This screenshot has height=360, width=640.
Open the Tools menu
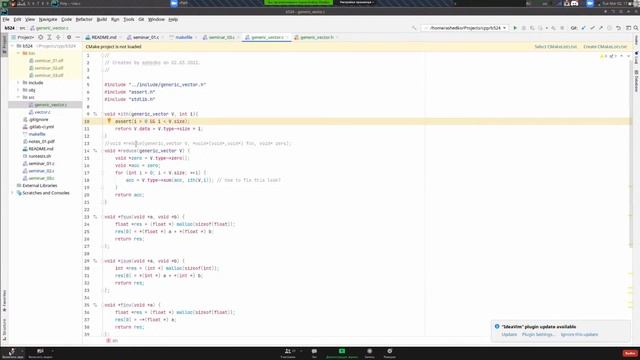click(x=129, y=19)
